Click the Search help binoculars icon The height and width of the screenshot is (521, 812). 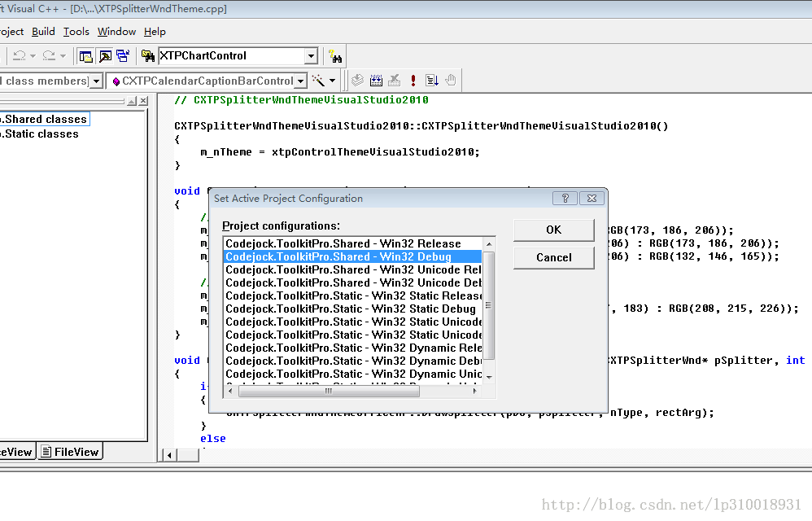(x=335, y=56)
